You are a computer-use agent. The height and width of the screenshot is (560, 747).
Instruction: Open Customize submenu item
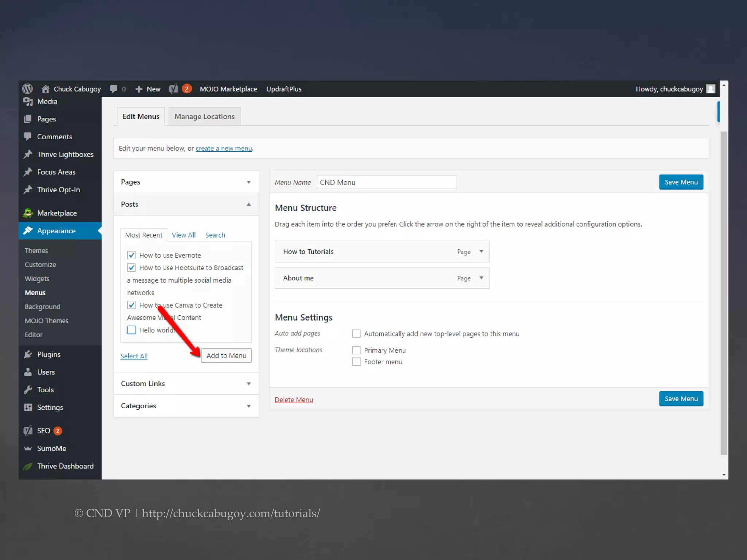(40, 265)
